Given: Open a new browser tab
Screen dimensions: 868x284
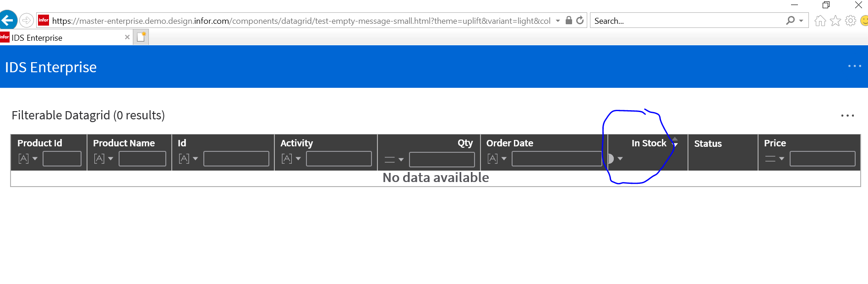Looking at the screenshot, I should pos(141,37).
